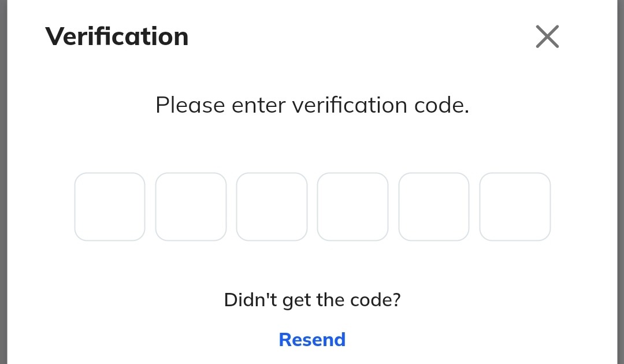Click the sixth verification code box
The image size is (624, 364).
515,206
